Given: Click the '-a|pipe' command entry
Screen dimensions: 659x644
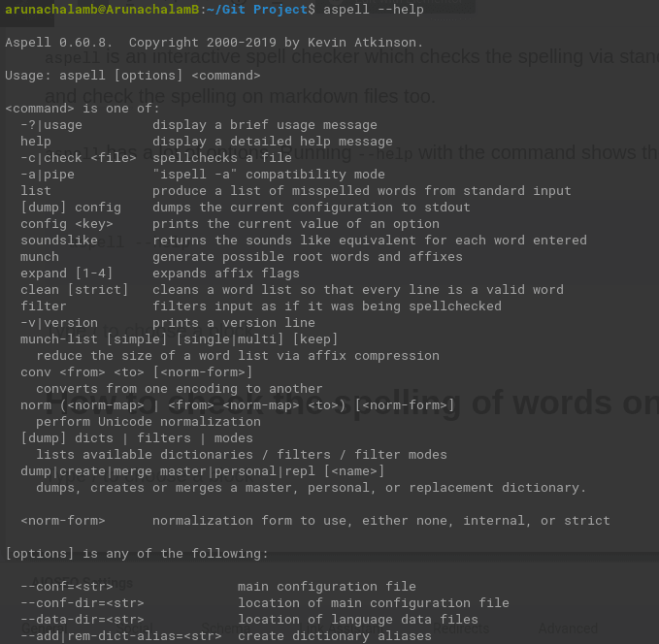Looking at the screenshot, I should point(48,175).
